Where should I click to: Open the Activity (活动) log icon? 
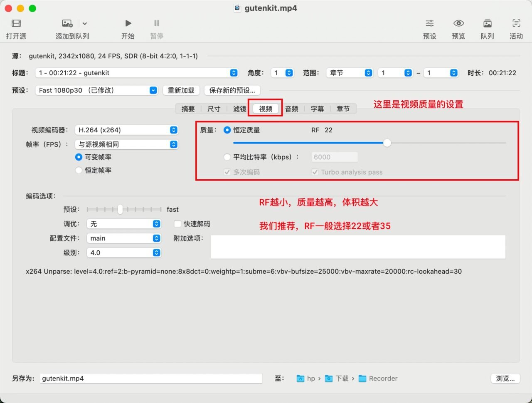(x=516, y=24)
